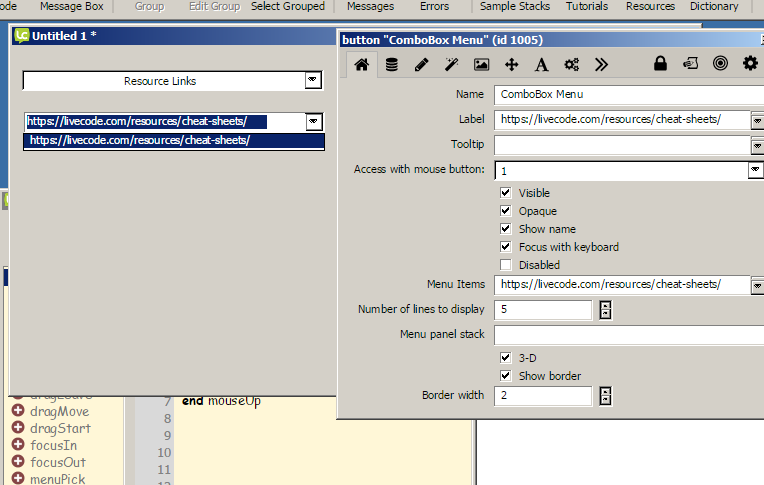
Task: Click the Select Grouped button
Action: (x=288, y=6)
